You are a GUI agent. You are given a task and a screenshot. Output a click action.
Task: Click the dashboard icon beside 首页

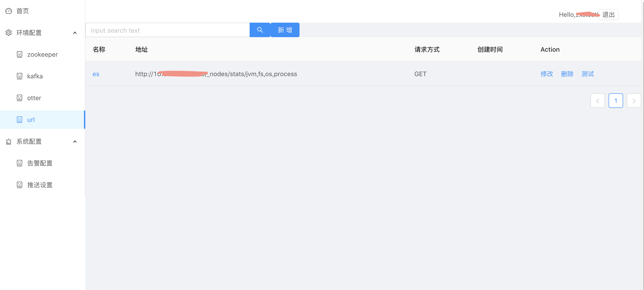pos(8,11)
